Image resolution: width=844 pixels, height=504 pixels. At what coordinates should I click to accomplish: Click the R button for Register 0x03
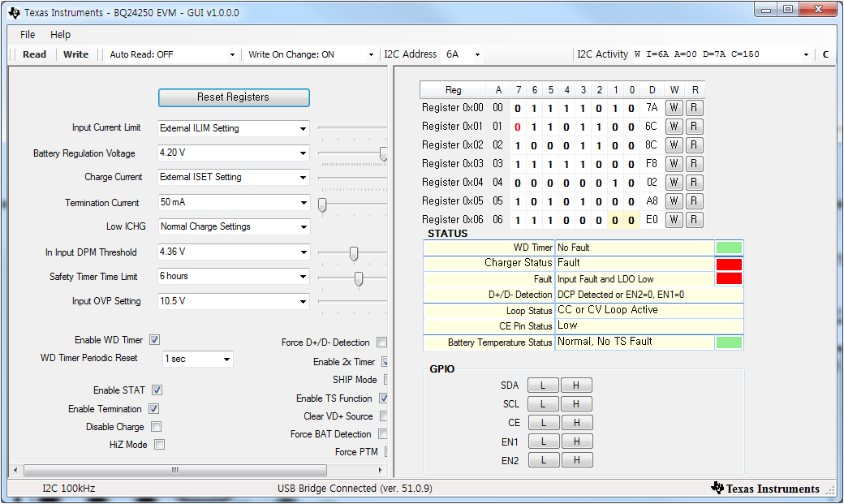695,164
